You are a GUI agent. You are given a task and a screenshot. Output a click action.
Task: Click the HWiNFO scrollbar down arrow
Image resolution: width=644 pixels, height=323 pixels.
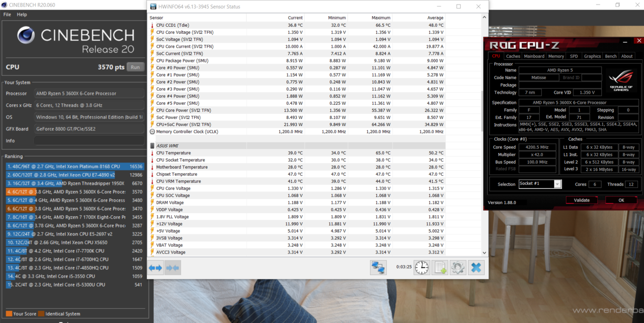(485, 253)
